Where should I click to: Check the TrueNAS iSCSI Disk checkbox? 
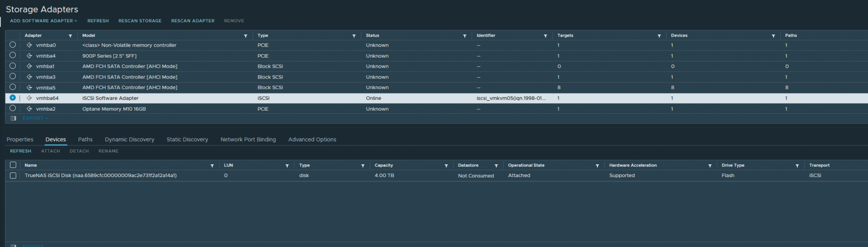[x=13, y=176]
